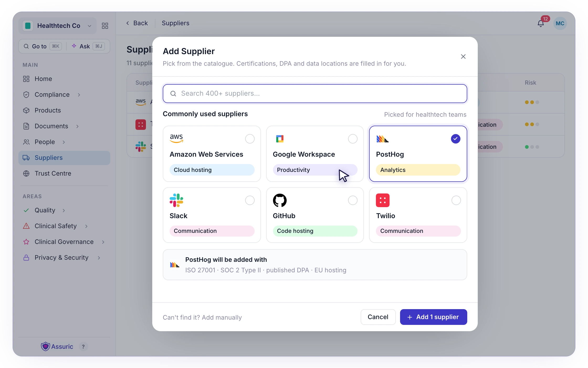This screenshot has height=368, width=588.
Task: Expand the Privacy & Security chevron
Action: pyautogui.click(x=99, y=258)
